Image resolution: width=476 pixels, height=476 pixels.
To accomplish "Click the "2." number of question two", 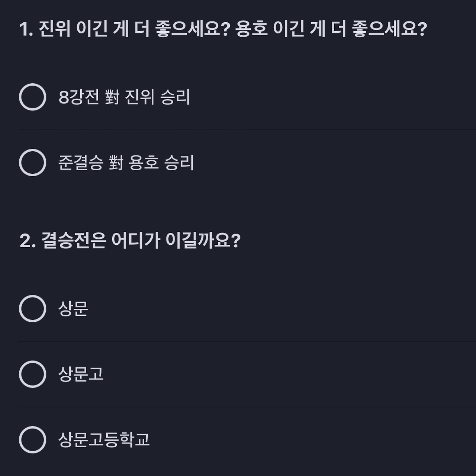I will 27,241.
